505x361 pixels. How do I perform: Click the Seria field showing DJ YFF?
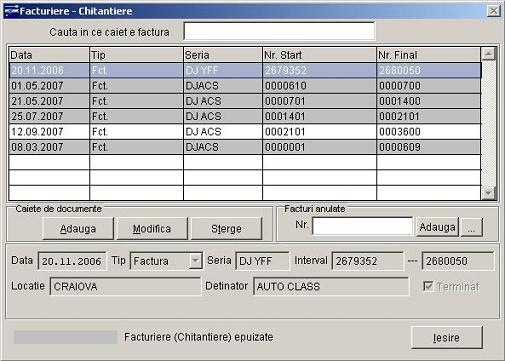[x=262, y=261]
